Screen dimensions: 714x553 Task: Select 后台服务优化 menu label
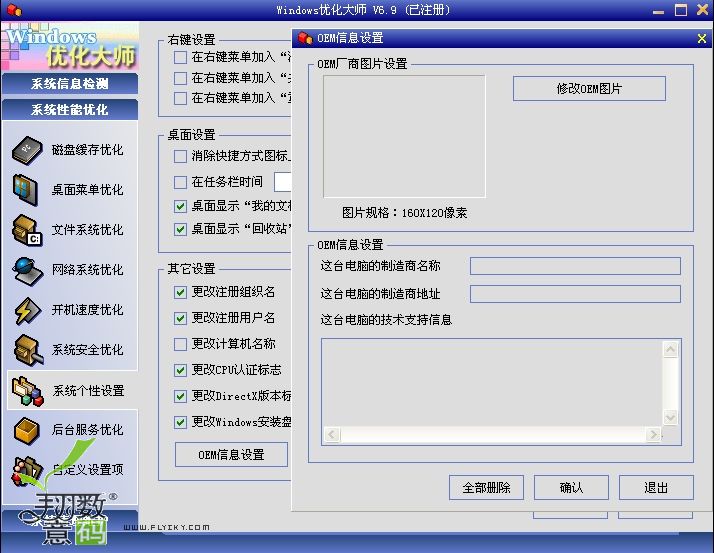87,430
